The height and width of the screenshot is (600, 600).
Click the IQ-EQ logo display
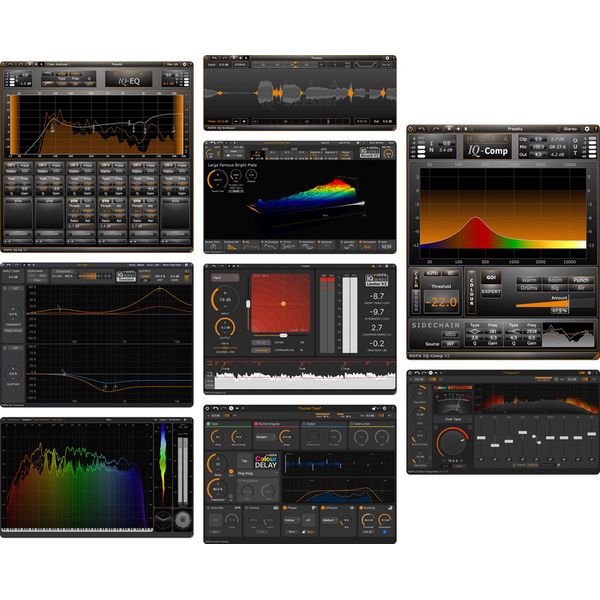pyautogui.click(x=129, y=79)
